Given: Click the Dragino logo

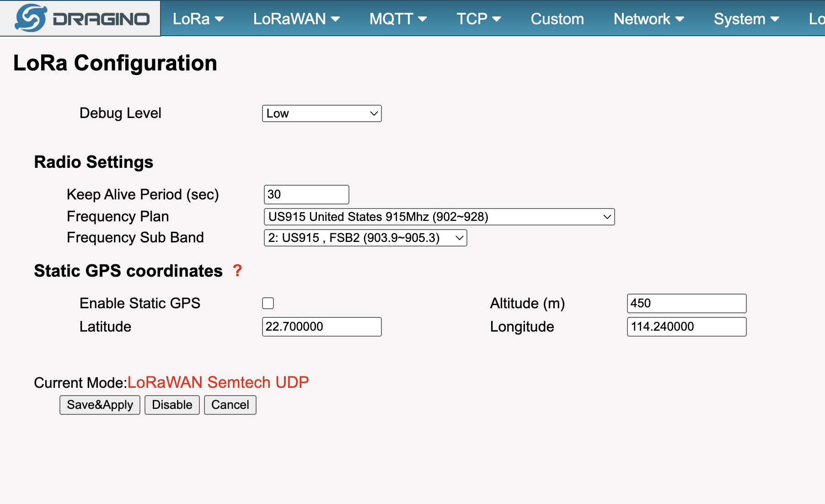Looking at the screenshot, I should (x=82, y=18).
